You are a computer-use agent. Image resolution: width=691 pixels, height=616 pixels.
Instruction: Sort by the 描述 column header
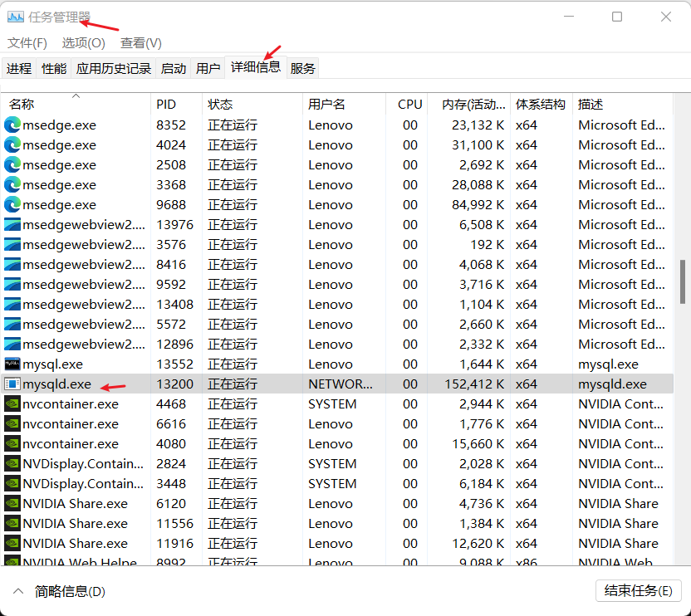click(x=623, y=105)
